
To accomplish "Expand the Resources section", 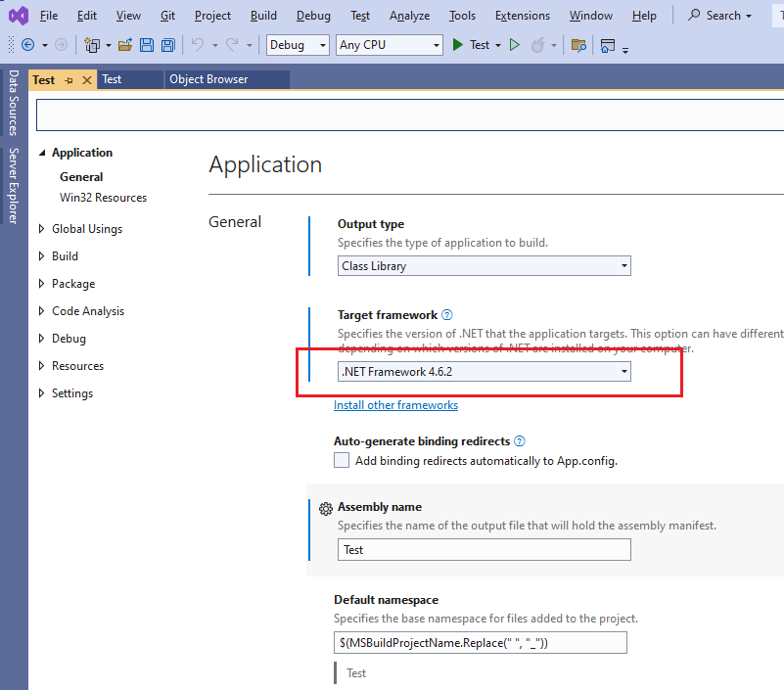I will click(41, 365).
